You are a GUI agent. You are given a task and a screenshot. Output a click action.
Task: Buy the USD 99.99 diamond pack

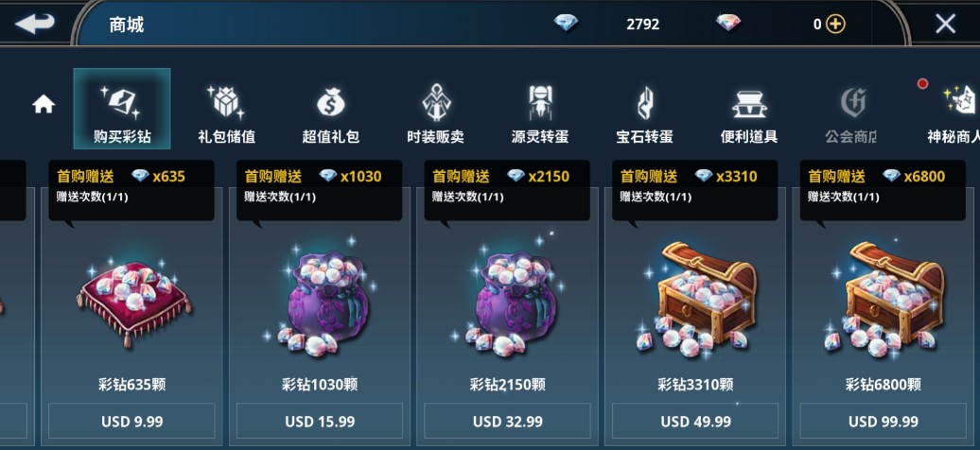[884, 422]
